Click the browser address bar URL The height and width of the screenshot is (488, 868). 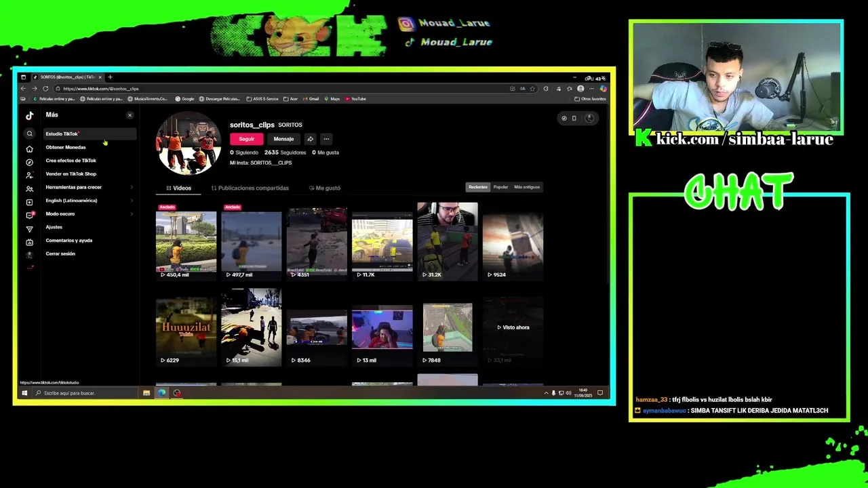pos(101,89)
